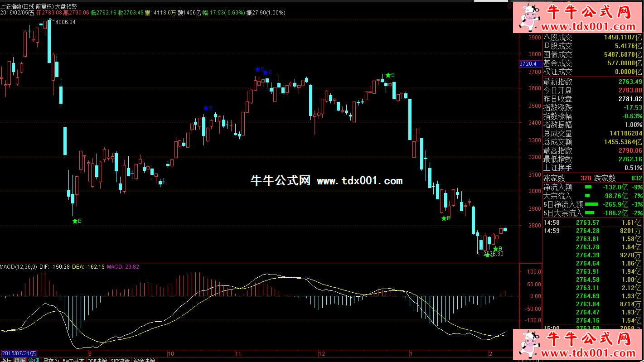The height and width of the screenshot is (362, 644).
Task: Open the MACD基本 template tab
Action: point(73,360)
